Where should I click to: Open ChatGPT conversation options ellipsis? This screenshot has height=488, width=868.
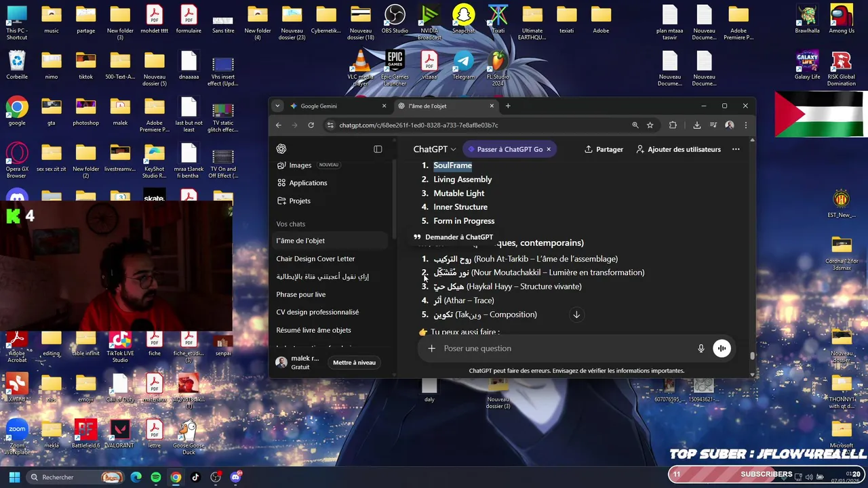[x=736, y=149]
